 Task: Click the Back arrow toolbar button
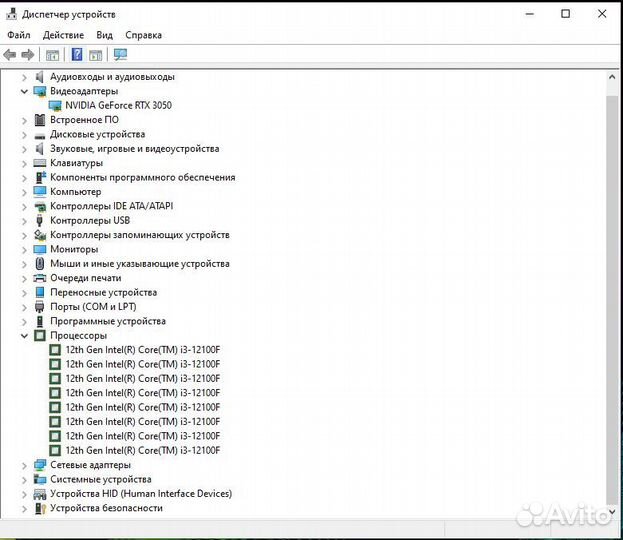point(10,54)
